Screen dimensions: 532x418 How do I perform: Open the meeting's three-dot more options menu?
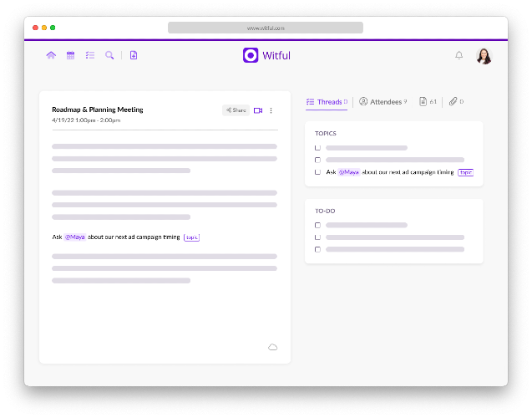[271, 110]
